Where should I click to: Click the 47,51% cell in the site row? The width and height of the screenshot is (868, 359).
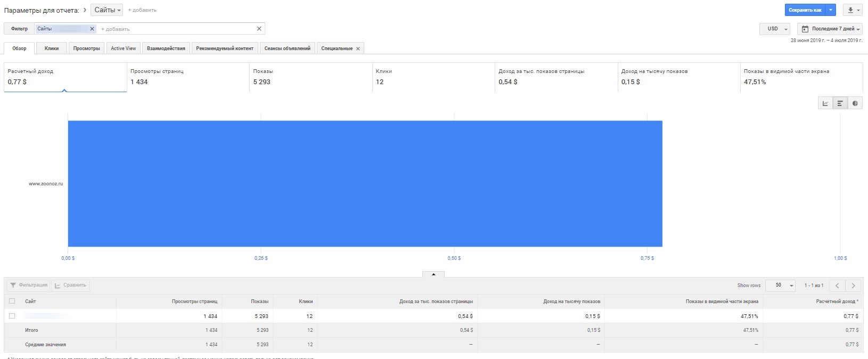point(749,316)
